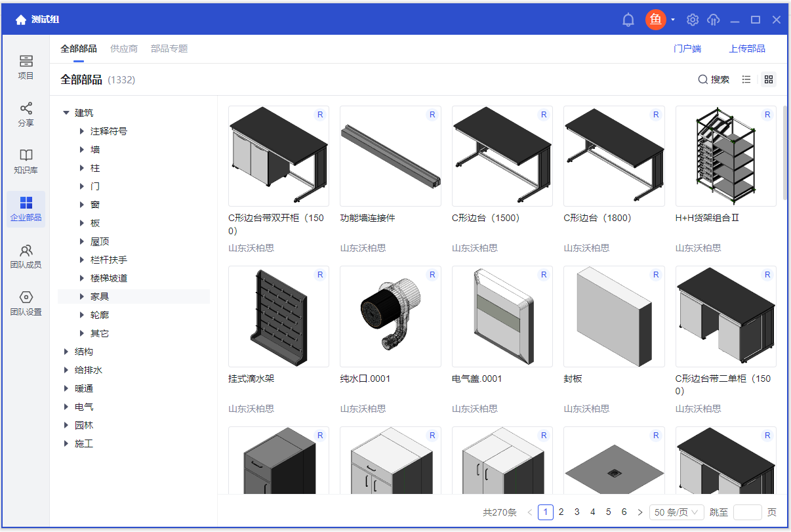791x532 pixels.
Task: Open the H+H货架组合Ⅱ thumbnail
Action: tap(725, 156)
